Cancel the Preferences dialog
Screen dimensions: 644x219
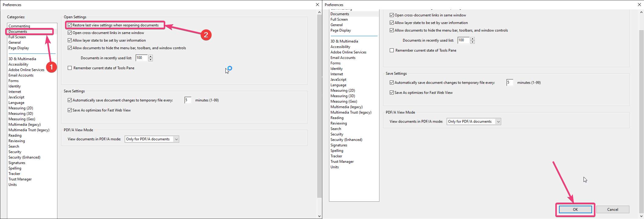click(x=613, y=210)
